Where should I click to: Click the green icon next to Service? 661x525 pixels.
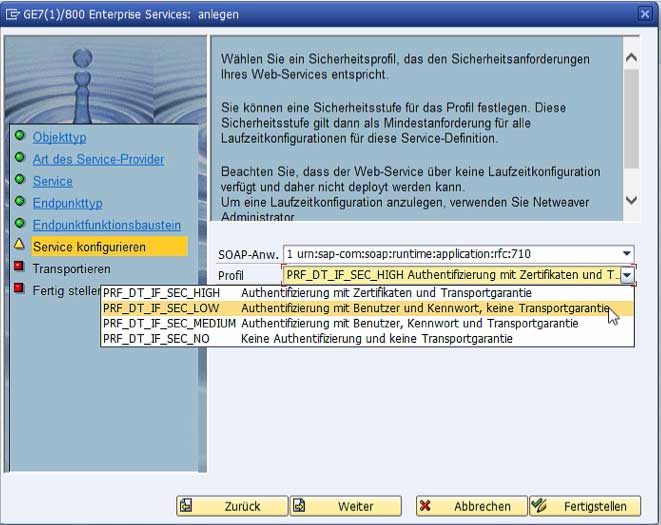[x=18, y=180]
